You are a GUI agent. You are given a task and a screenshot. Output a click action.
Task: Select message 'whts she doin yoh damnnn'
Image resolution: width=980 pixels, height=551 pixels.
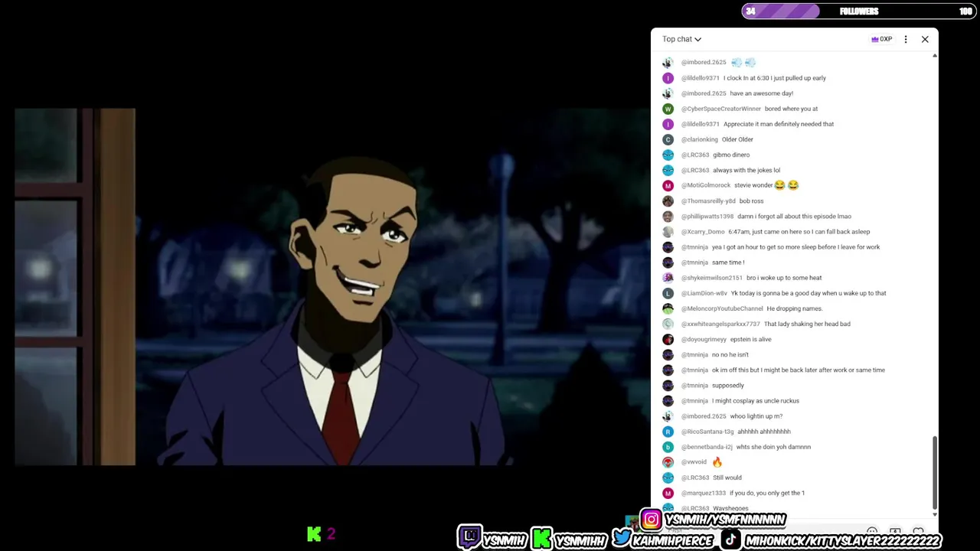(773, 447)
